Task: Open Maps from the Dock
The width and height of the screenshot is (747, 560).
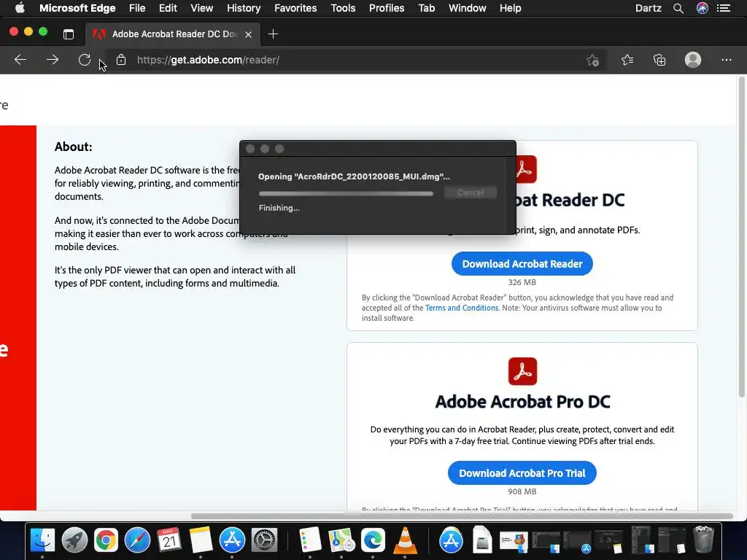Action: pos(341,540)
